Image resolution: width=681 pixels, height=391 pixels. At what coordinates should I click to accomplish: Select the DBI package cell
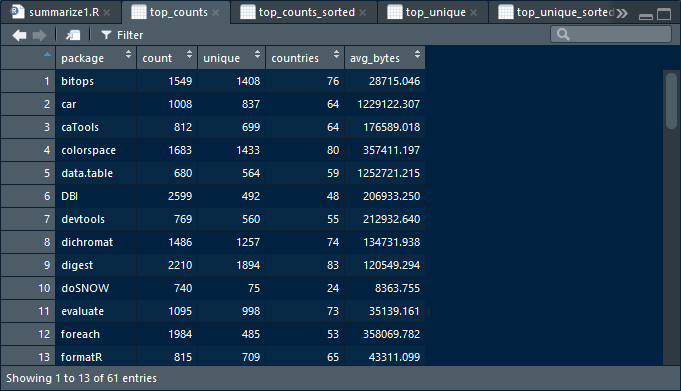(96, 196)
